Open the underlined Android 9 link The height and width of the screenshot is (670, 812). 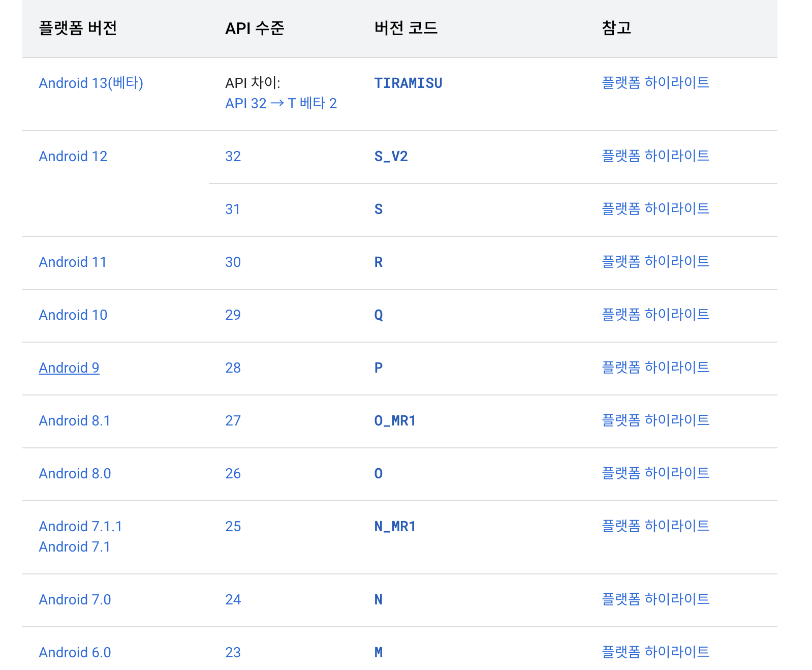69,368
